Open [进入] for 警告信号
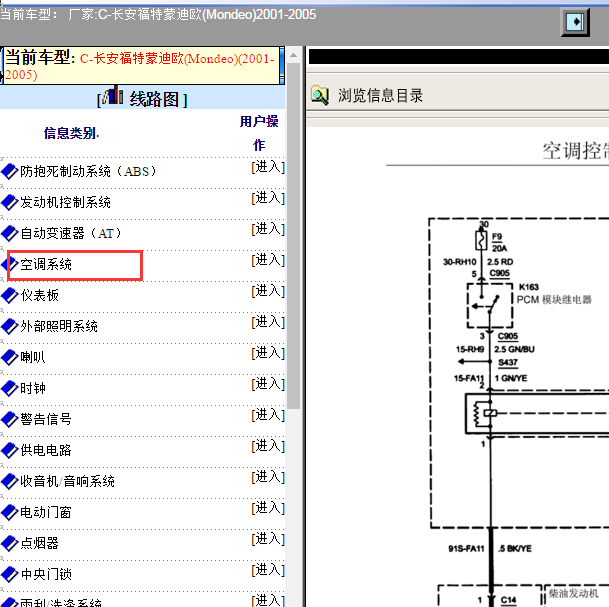Image resolution: width=609 pixels, height=607 pixels. point(268,415)
